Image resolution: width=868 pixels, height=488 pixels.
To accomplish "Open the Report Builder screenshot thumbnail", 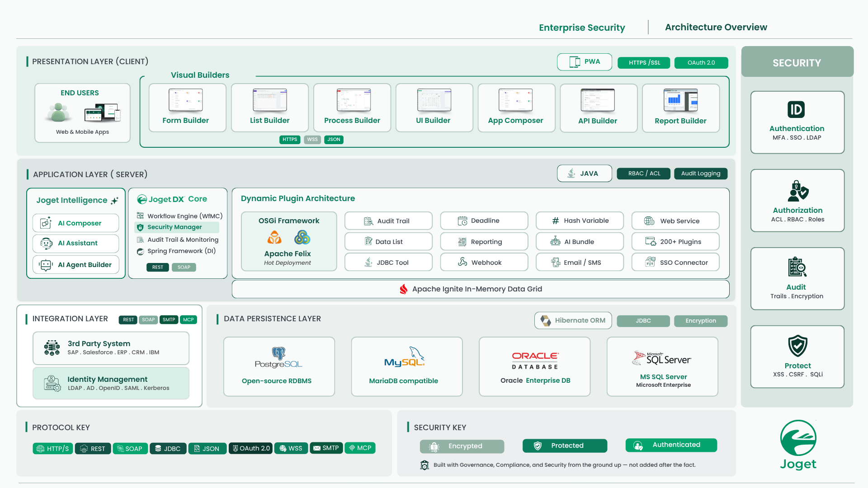I will pos(681,100).
